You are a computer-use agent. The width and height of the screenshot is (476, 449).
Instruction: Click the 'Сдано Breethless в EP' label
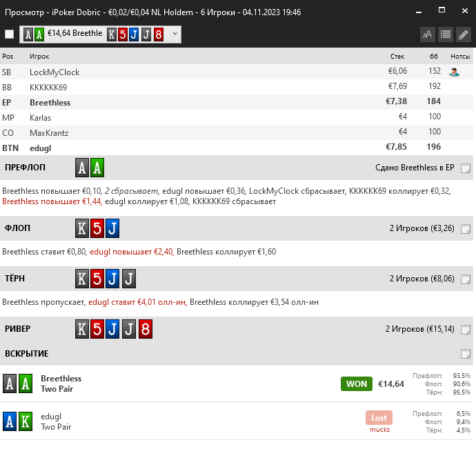415,168
